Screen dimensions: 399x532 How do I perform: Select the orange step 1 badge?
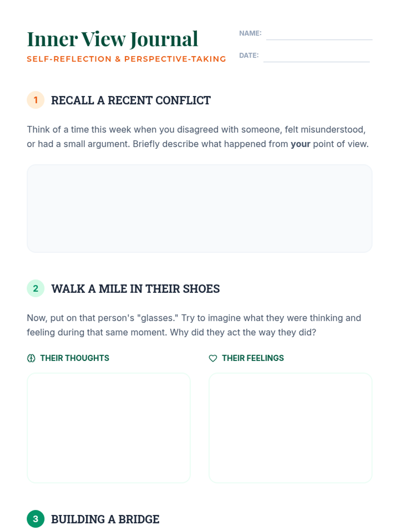36,100
